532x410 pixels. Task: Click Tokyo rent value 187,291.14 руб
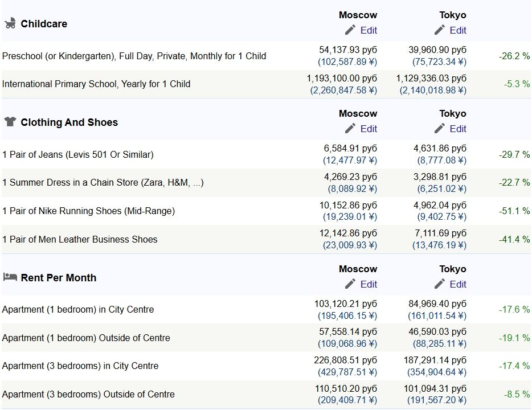(435, 360)
